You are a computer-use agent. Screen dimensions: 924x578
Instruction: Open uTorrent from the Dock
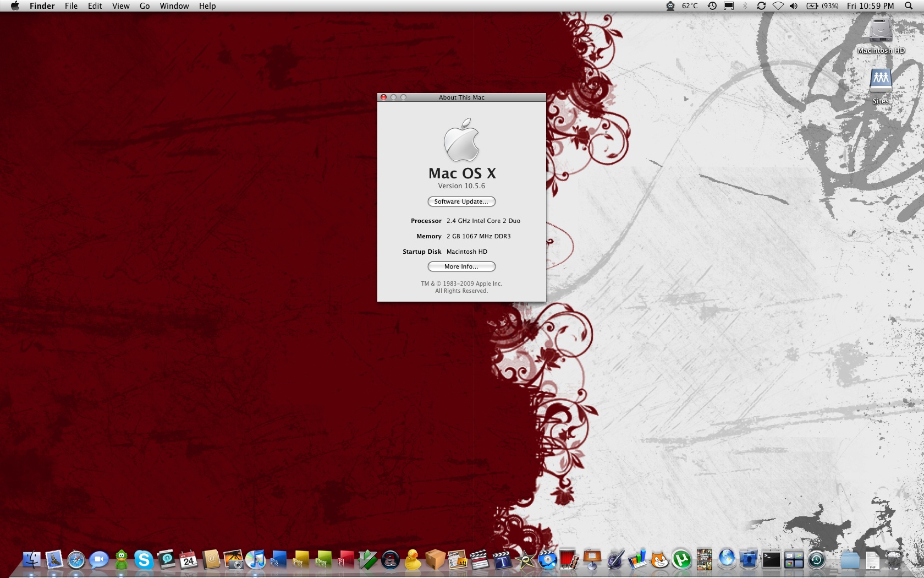tap(682, 560)
